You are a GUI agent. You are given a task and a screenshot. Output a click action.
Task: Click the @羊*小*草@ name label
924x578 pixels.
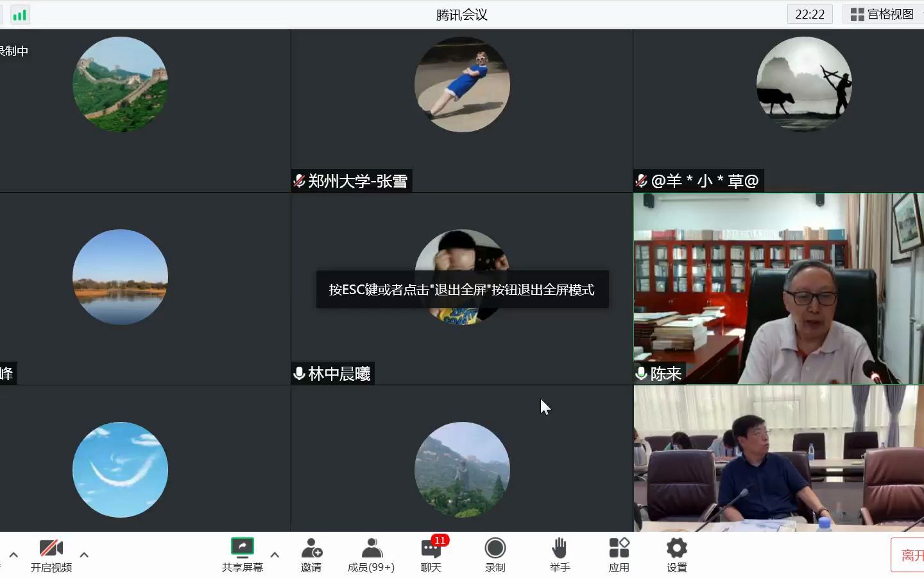[705, 181]
